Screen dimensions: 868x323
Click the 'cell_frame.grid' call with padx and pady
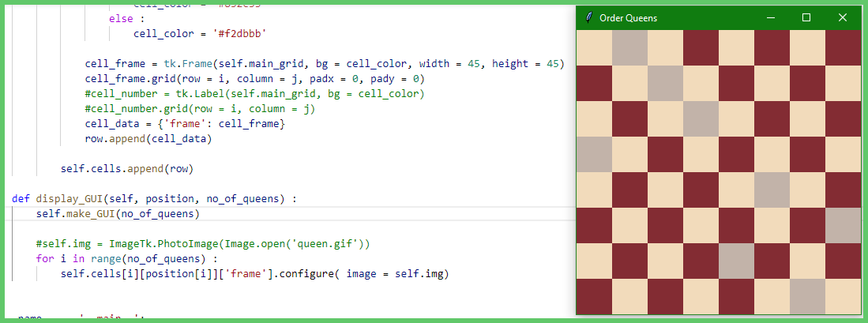coord(254,78)
